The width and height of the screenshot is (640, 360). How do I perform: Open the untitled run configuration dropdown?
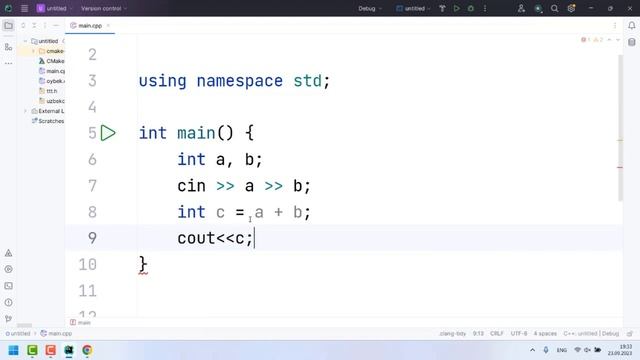pyautogui.click(x=413, y=8)
